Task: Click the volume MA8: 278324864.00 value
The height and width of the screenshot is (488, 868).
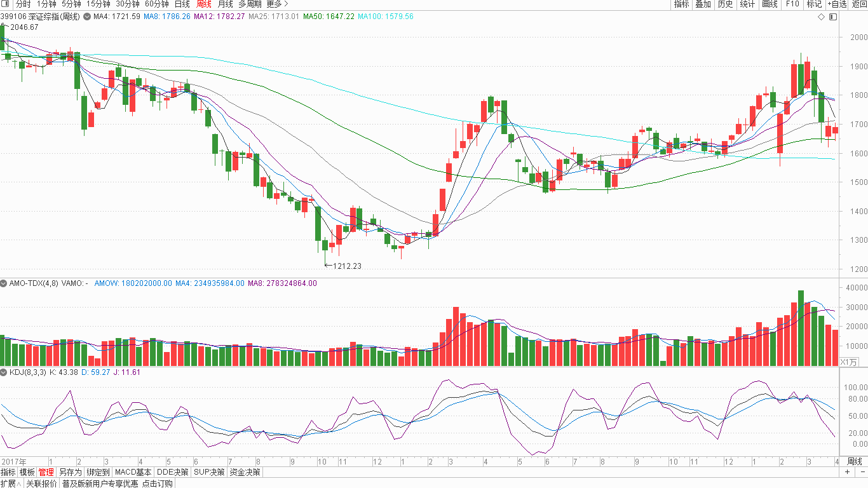Action: click(282, 283)
